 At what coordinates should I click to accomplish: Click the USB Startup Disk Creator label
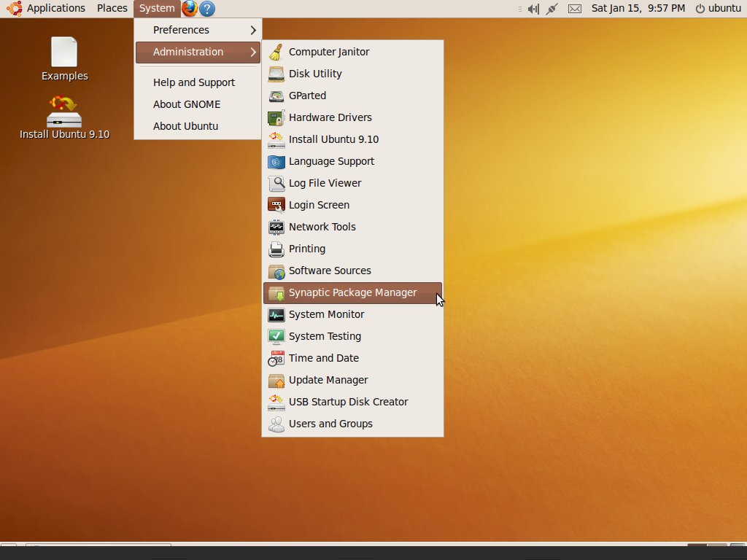point(348,402)
